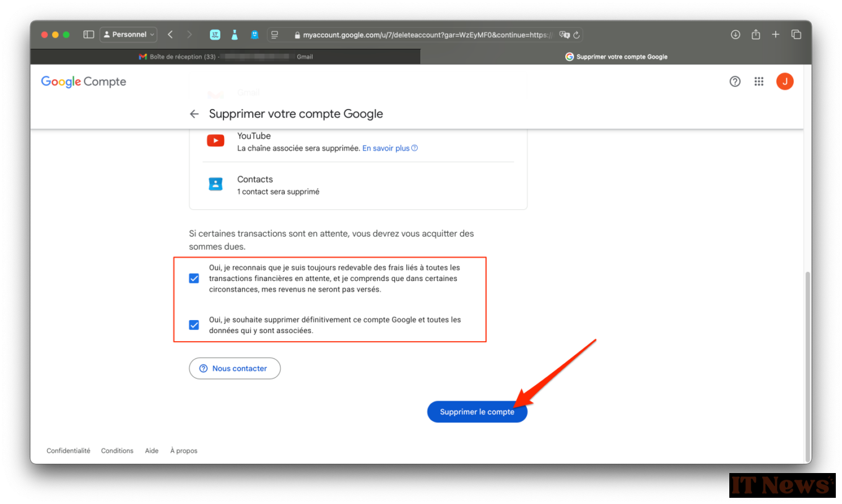This screenshot has height=504, width=842.
Task: Open Safari downloads icon
Action: (x=736, y=35)
